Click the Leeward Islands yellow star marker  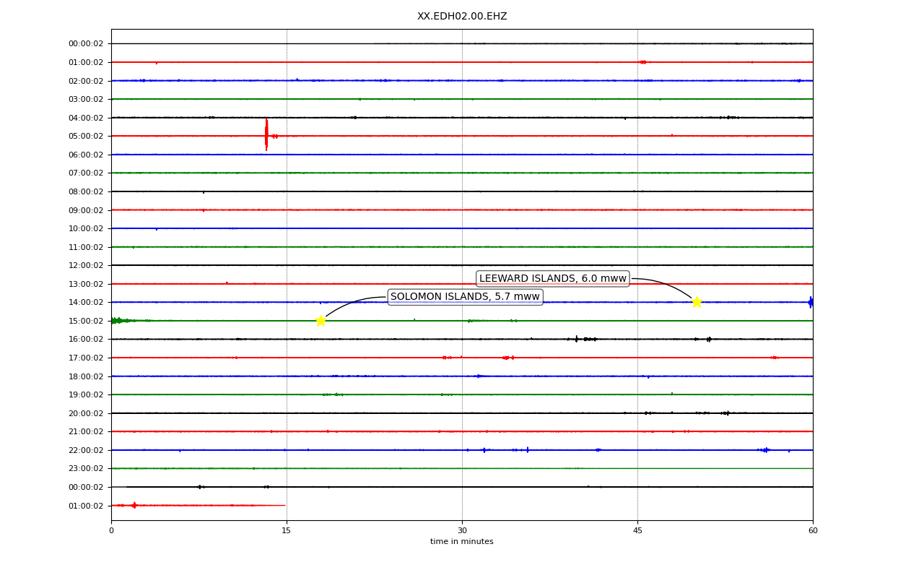pyautogui.click(x=697, y=302)
